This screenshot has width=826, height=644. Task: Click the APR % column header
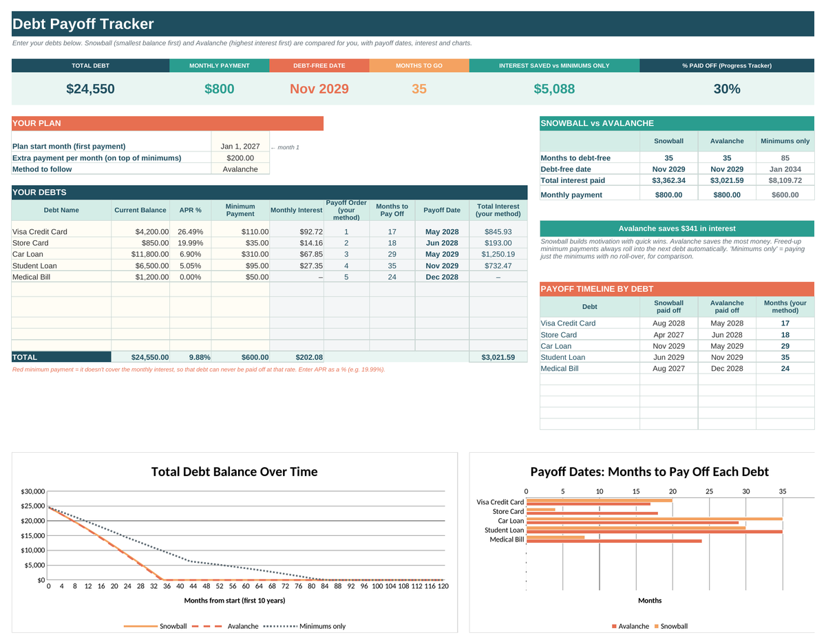pyautogui.click(x=190, y=211)
